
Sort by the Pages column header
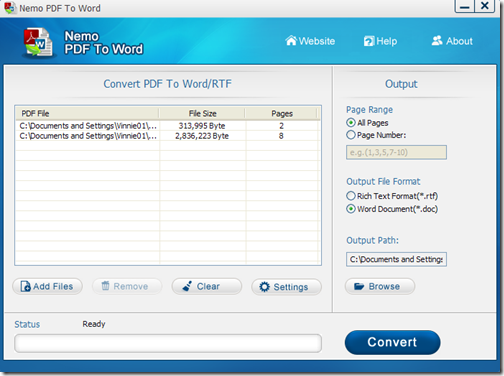pyautogui.click(x=282, y=114)
